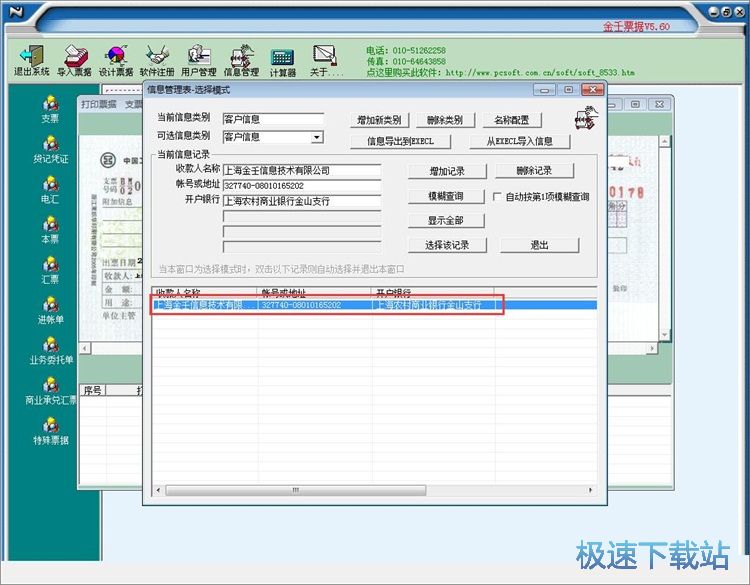This screenshot has height=585, width=750.
Task: Open the 导入票据 import toolbar icon
Action: click(74, 61)
